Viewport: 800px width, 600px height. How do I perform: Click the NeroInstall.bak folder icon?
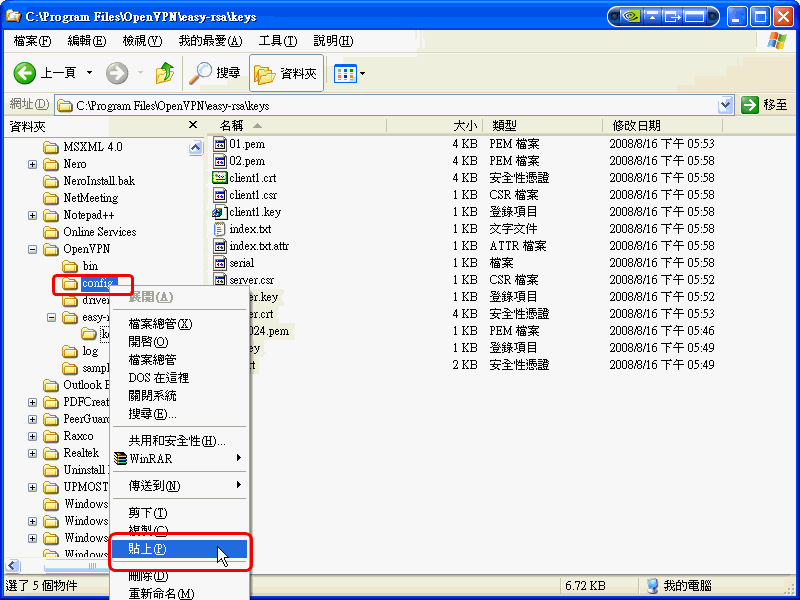(x=51, y=181)
